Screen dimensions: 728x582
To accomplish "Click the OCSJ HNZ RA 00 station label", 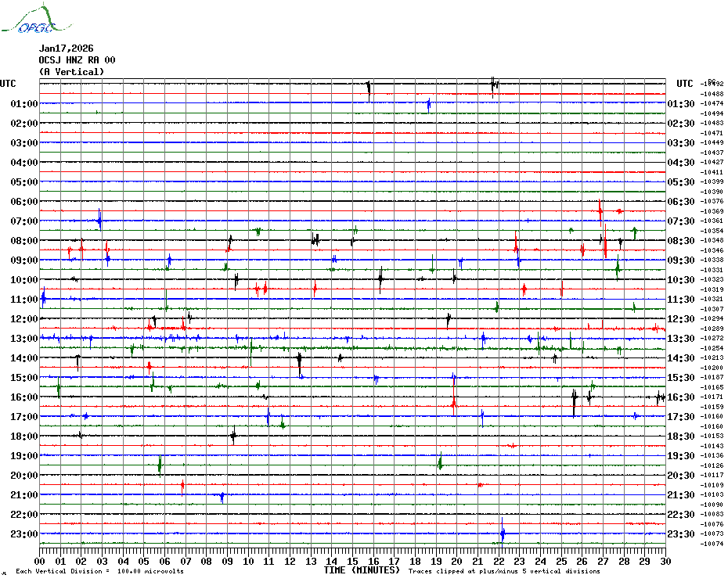I will [77, 60].
